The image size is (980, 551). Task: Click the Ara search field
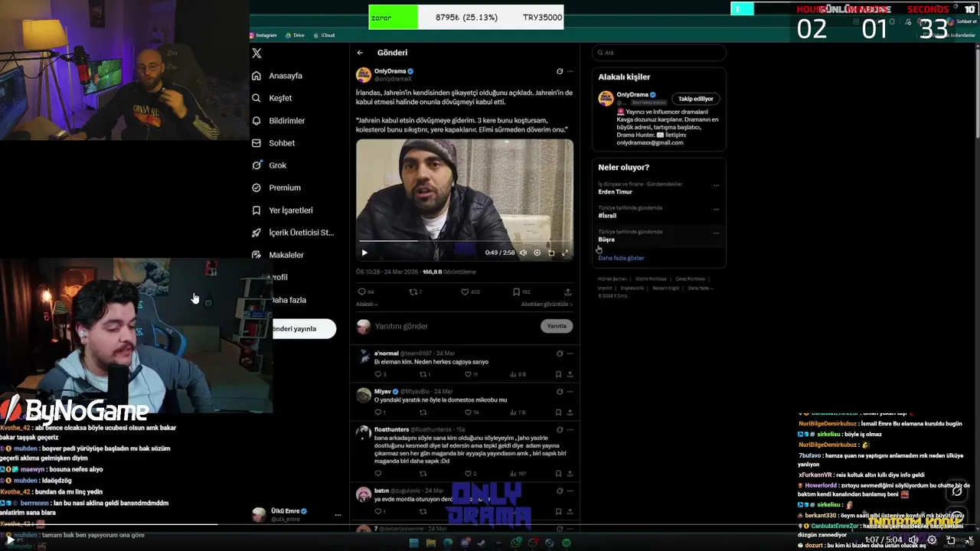pos(658,53)
